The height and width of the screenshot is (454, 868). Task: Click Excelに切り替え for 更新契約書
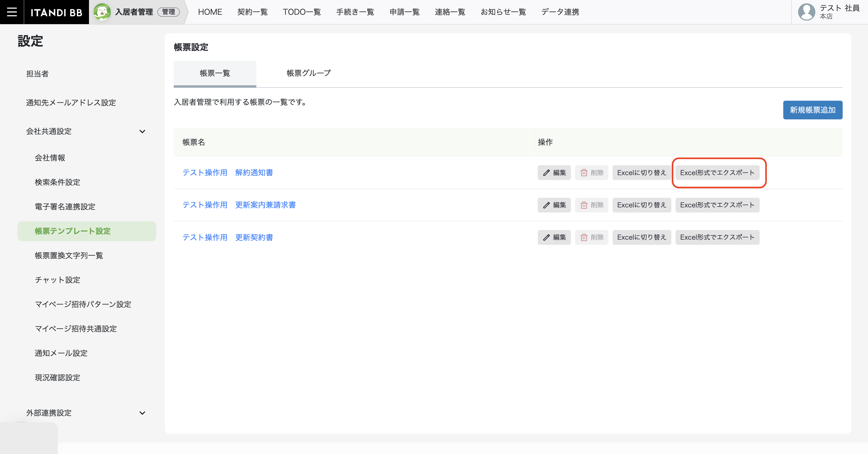click(x=641, y=238)
